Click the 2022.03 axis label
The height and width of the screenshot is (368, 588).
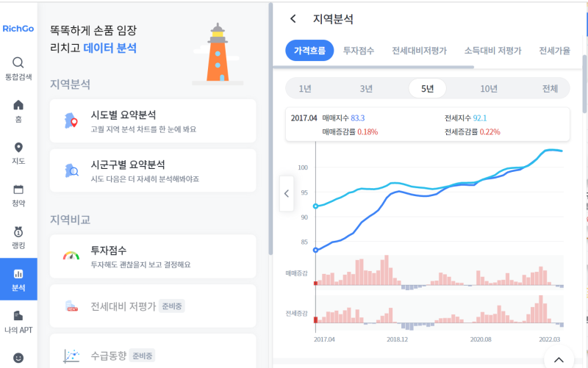(549, 339)
